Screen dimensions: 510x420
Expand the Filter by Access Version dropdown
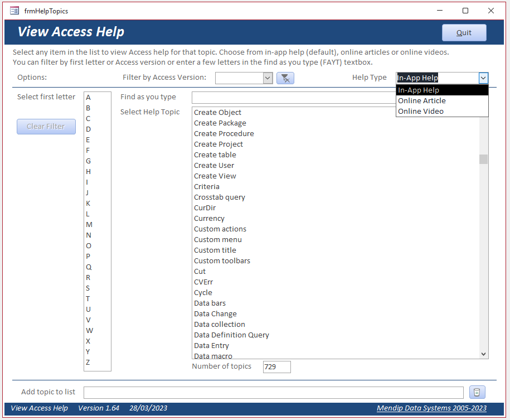coord(268,78)
